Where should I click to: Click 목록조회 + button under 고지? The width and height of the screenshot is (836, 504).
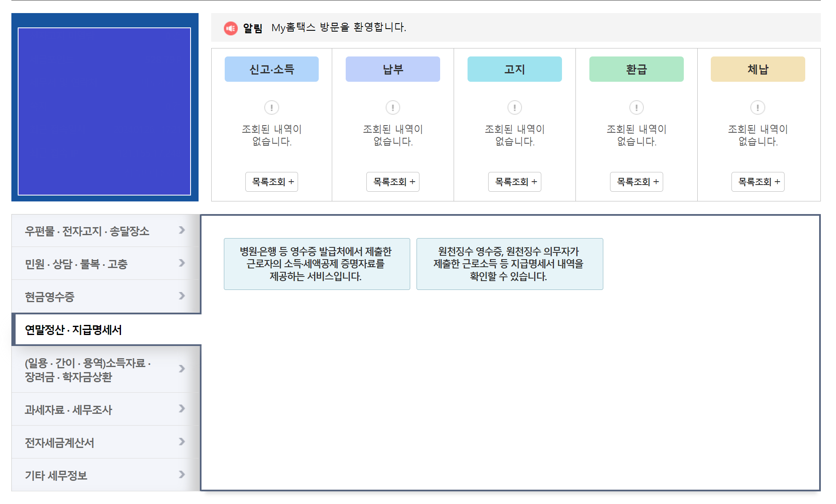(515, 182)
